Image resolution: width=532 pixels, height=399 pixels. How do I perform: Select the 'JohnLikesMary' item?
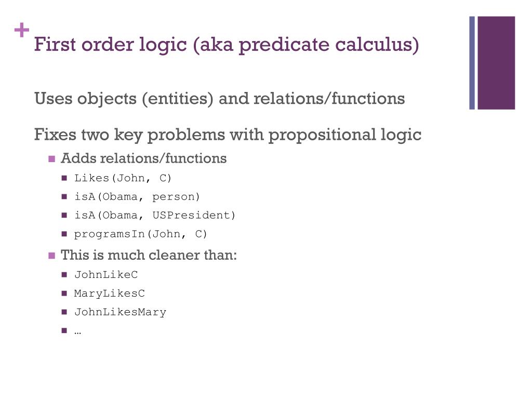coord(121,312)
